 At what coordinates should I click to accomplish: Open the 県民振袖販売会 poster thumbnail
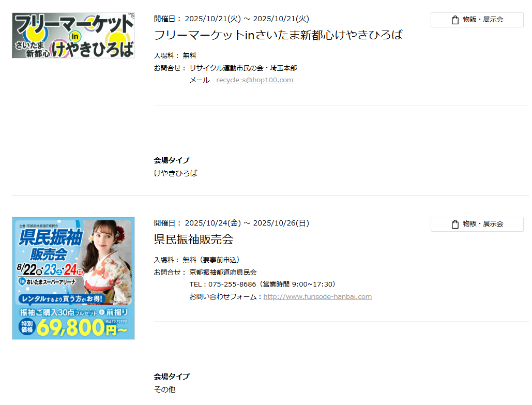[x=73, y=278]
